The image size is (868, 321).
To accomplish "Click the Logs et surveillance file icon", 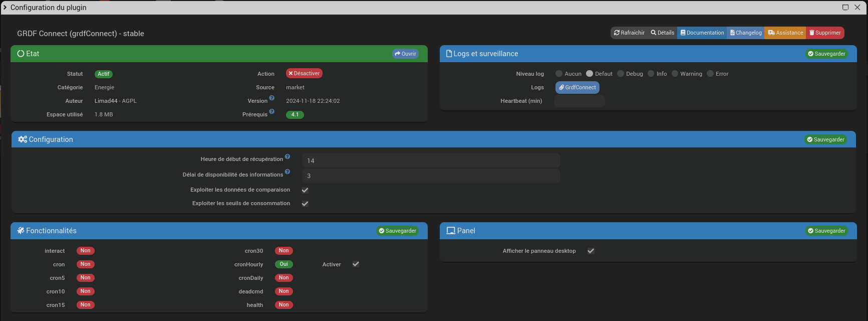I will (x=449, y=54).
